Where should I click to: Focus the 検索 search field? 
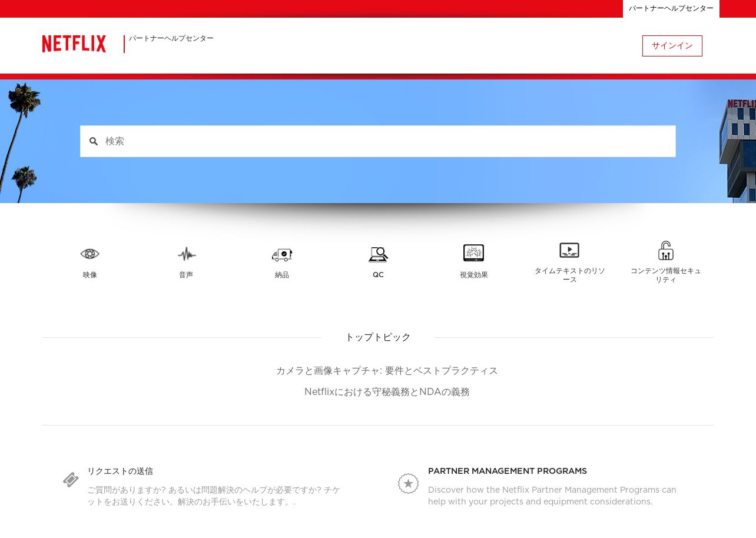(378, 141)
